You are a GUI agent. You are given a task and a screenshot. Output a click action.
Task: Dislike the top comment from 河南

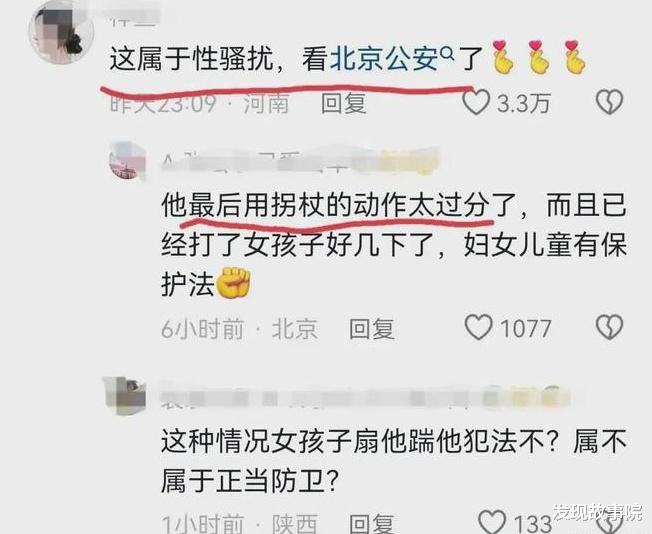coord(609,102)
